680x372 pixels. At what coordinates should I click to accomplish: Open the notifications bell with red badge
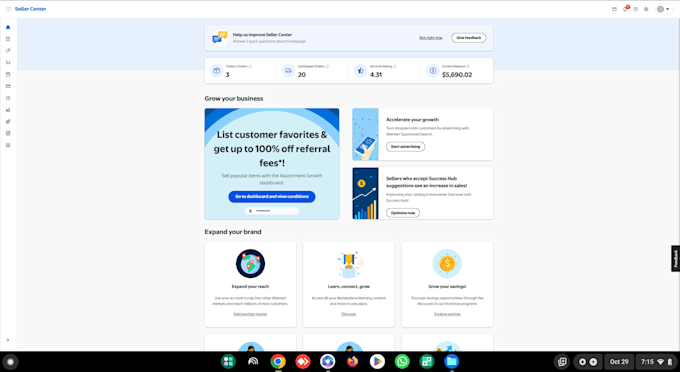point(625,9)
